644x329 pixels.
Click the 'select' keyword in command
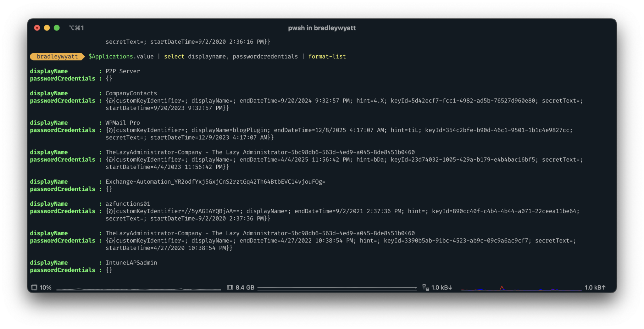click(x=174, y=56)
